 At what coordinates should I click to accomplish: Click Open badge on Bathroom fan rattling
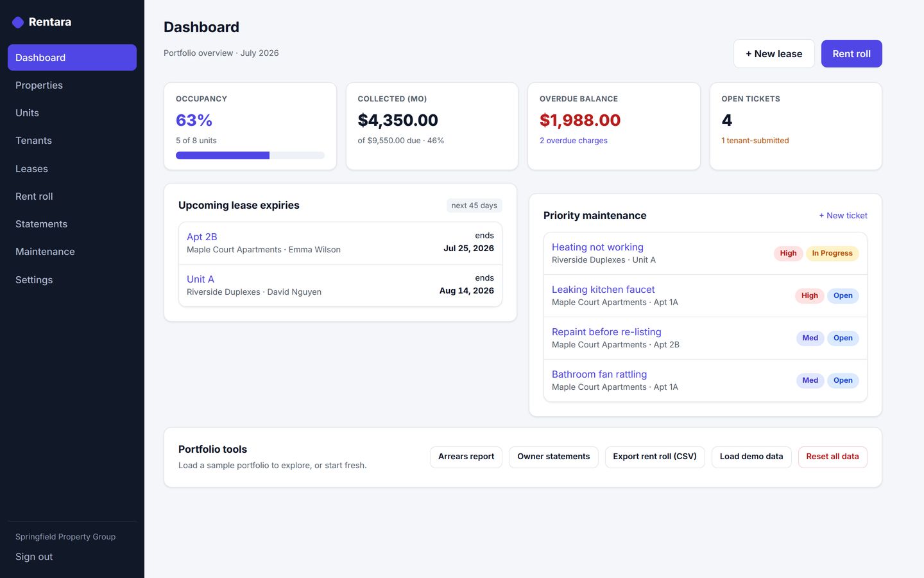click(x=843, y=381)
